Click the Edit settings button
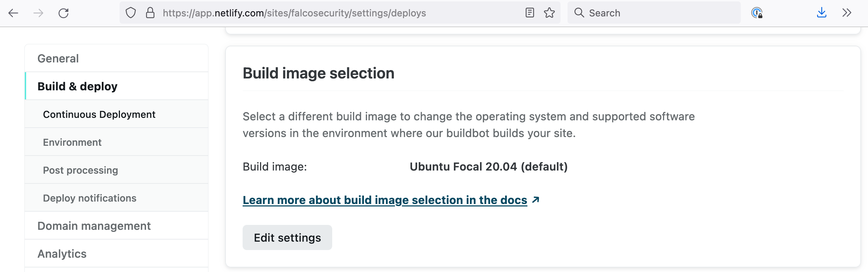Image resolution: width=868 pixels, height=272 pixels. 287,237
